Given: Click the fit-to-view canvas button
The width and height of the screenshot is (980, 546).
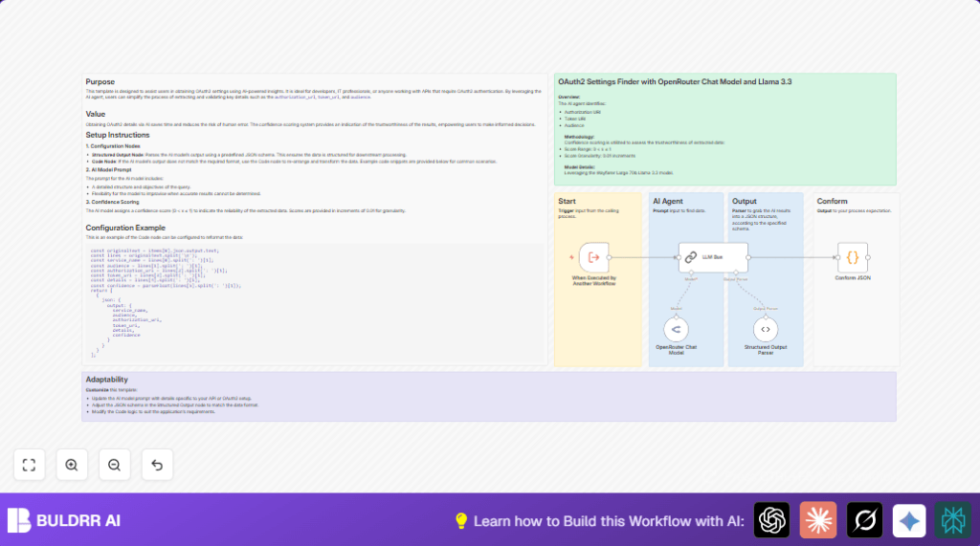Looking at the screenshot, I should point(29,465).
